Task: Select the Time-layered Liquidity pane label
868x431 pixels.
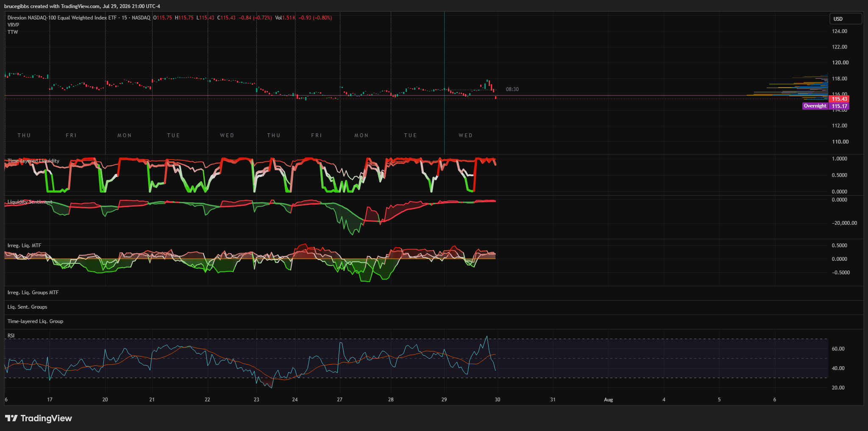Action: pyautogui.click(x=33, y=161)
